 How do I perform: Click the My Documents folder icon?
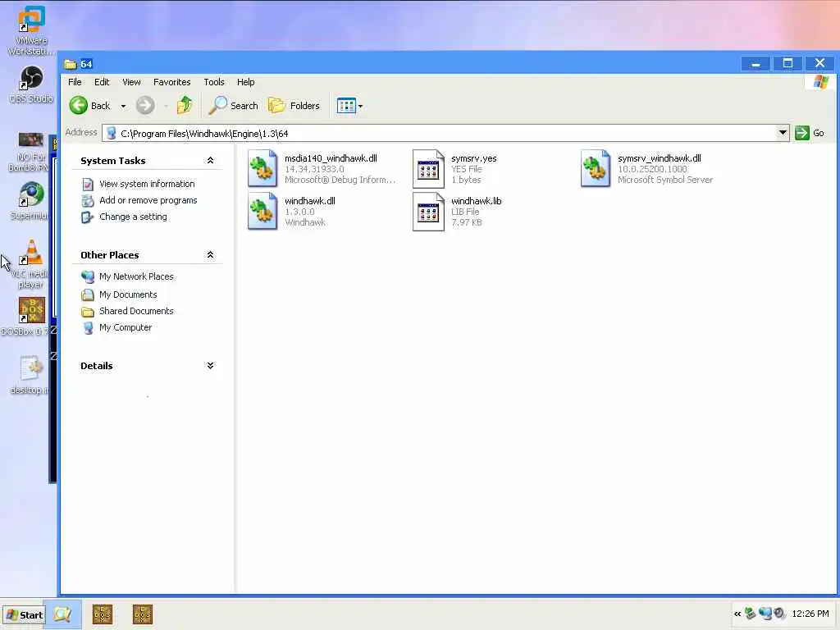(87, 294)
